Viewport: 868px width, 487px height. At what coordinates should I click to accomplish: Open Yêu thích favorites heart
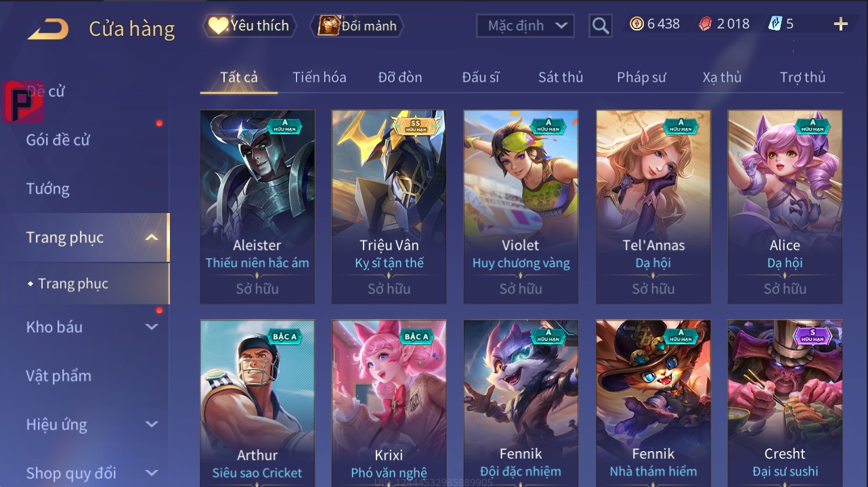click(x=248, y=26)
